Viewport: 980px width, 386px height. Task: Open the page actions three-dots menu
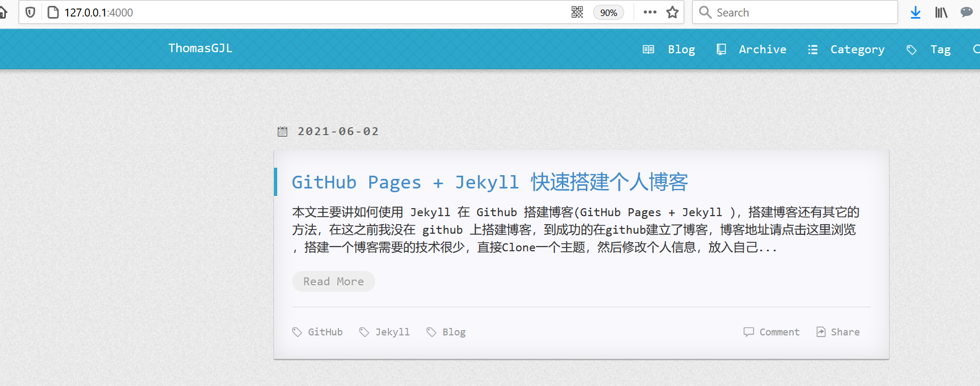click(x=650, y=12)
